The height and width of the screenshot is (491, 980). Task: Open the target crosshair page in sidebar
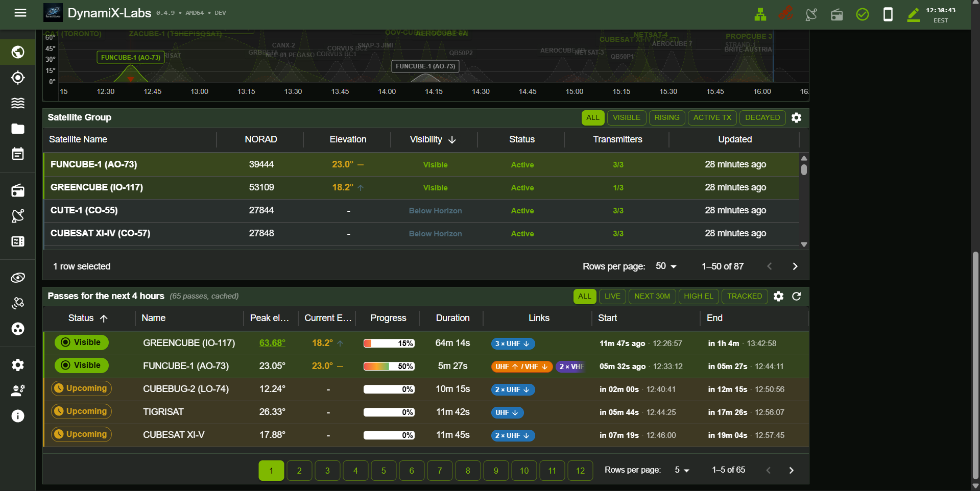point(18,78)
